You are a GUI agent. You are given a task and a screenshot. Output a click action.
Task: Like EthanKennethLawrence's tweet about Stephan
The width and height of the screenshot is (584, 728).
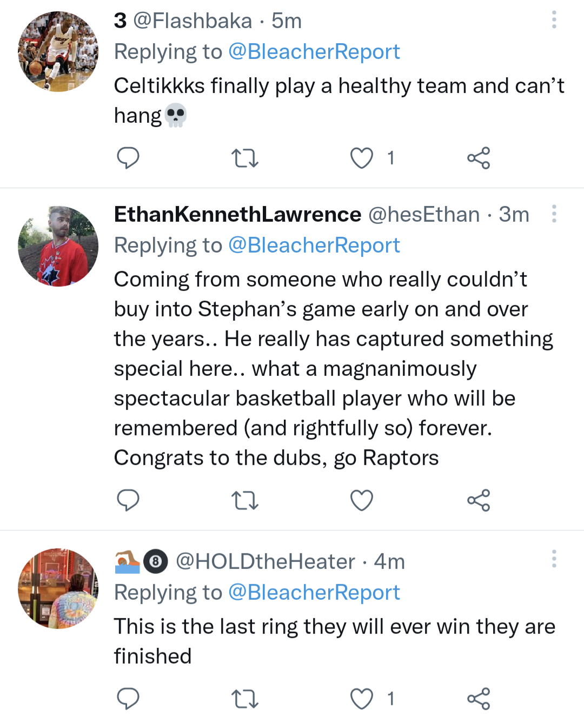coord(362,500)
